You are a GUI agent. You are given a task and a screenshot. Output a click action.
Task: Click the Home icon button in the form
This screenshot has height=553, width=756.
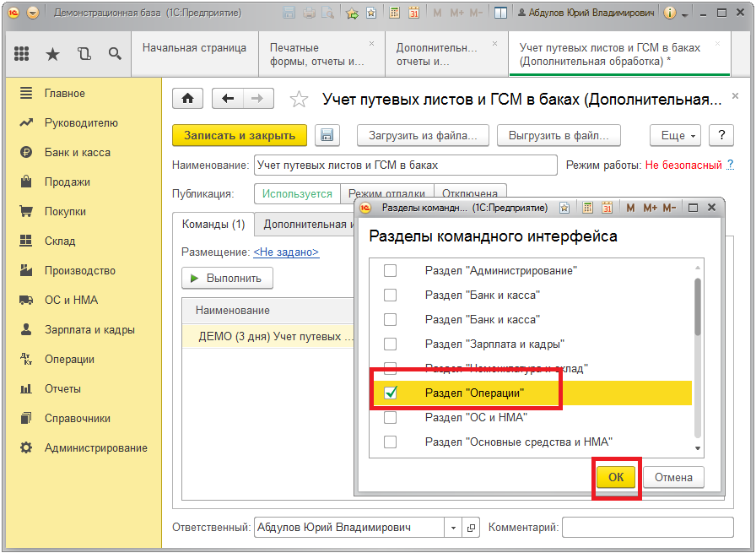point(187,99)
